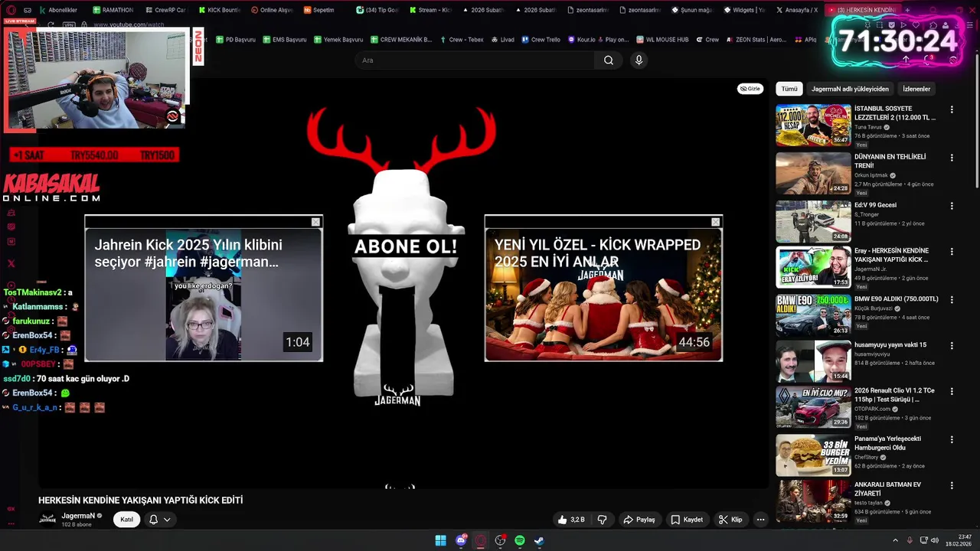This screenshot has width=980, height=551.
Task: Dismiss the Jahrein Kick 2025 end card
Action: pyautogui.click(x=315, y=222)
